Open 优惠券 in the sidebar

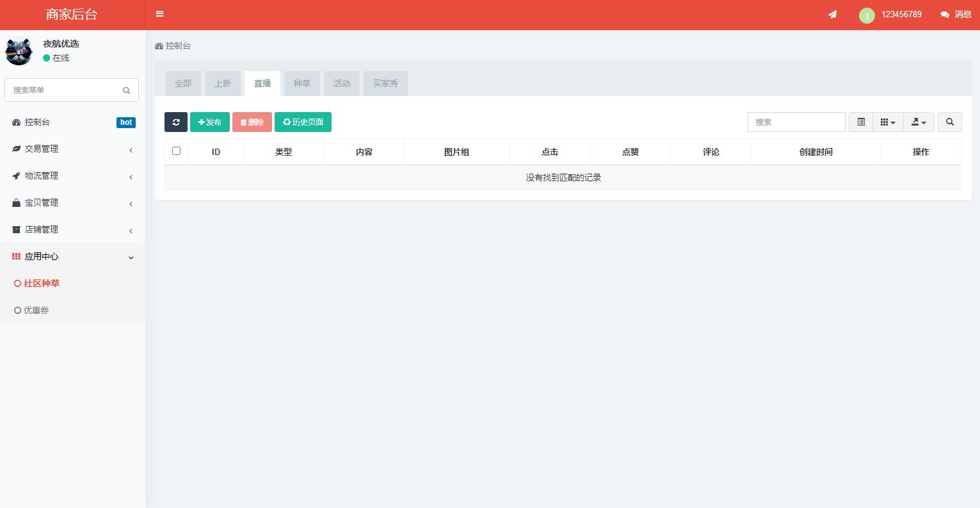[x=36, y=310]
